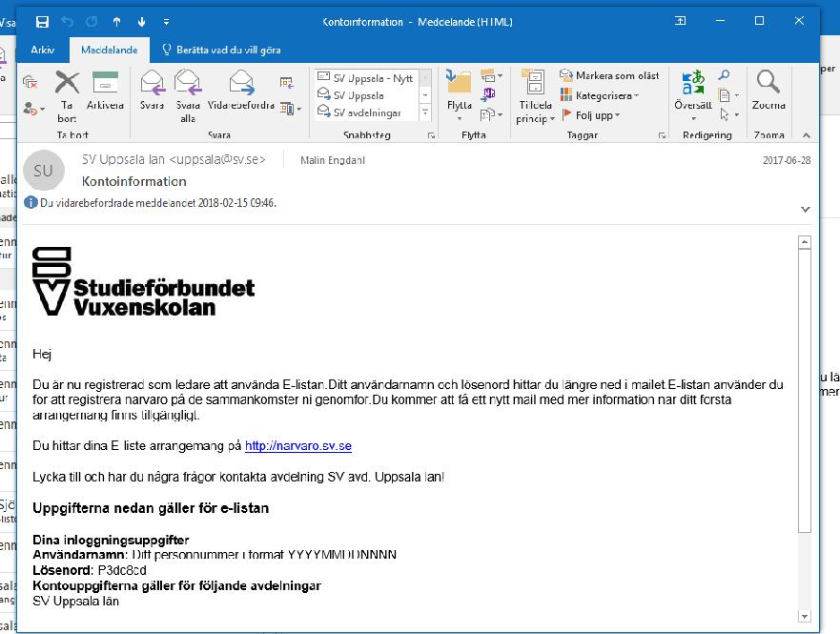
Task: Click the message scrollbar down arrow
Action: [x=804, y=616]
